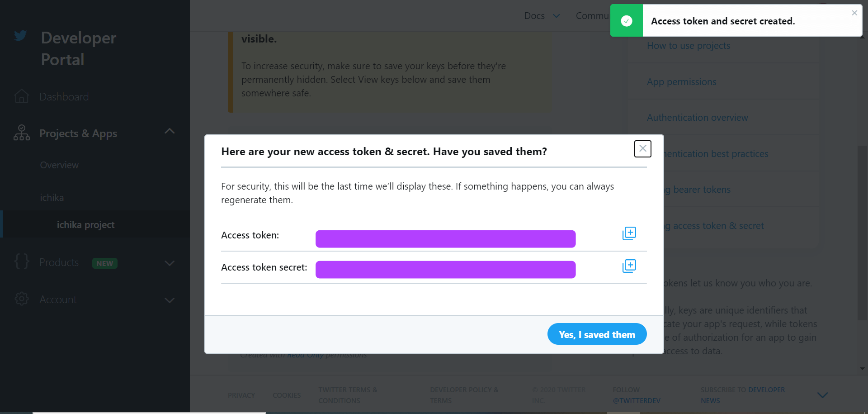Screen dimensions: 868x414
Task: Copy the access token to clipboard
Action: point(629,233)
